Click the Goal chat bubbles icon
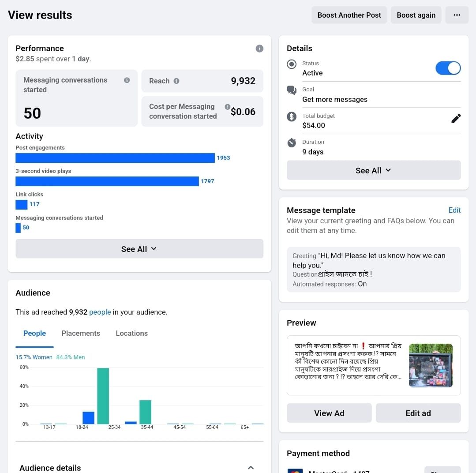 click(292, 90)
